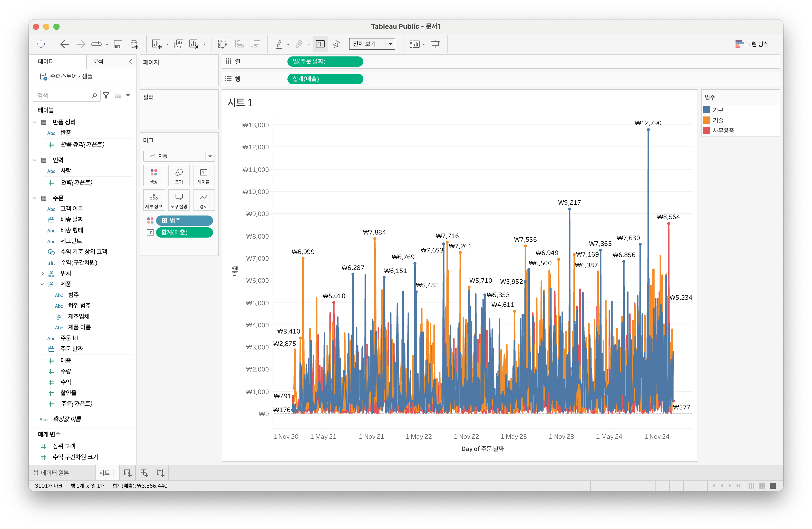Open presentation mode icon
Image resolution: width=812 pixels, height=529 pixels.
(435, 44)
